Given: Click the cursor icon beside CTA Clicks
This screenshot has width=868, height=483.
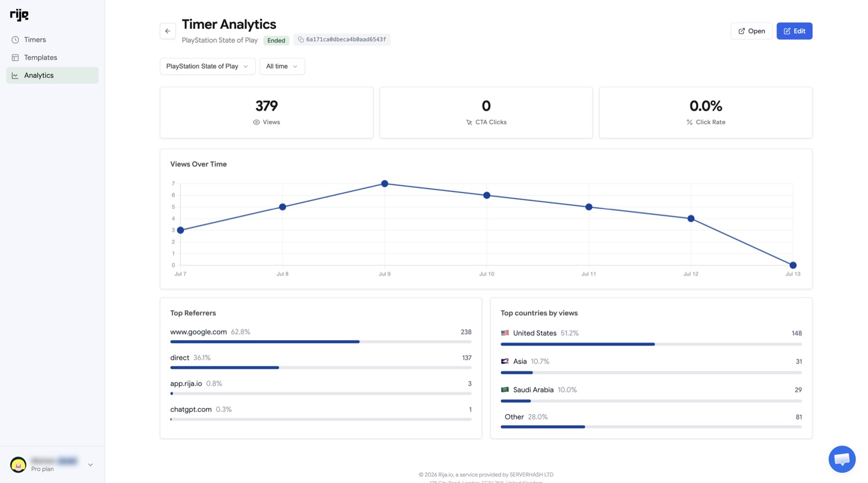Looking at the screenshot, I should [469, 123].
